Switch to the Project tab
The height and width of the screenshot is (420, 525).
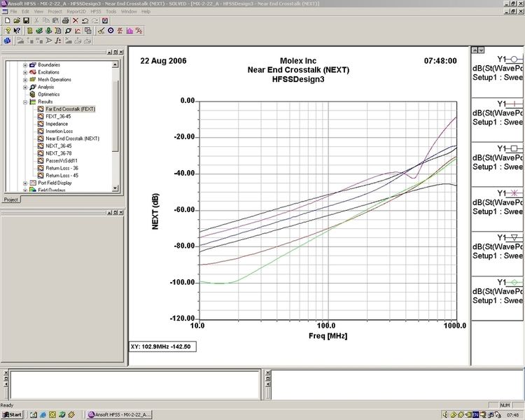(x=11, y=199)
